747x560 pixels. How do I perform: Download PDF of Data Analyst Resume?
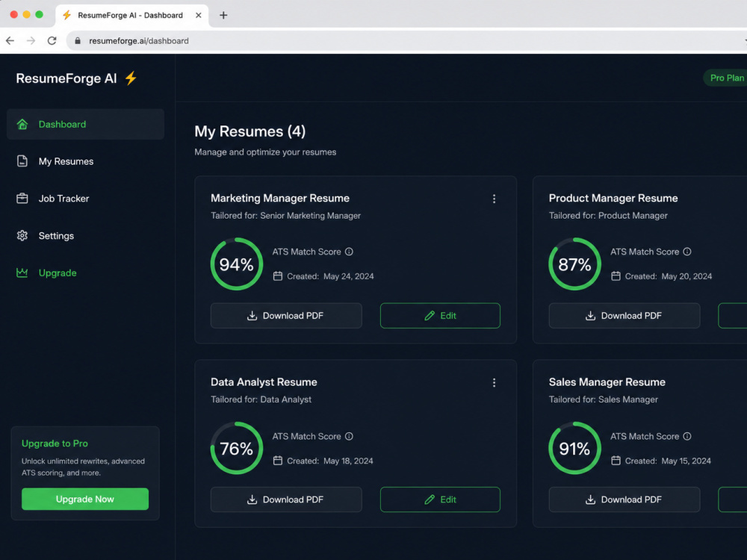click(x=286, y=500)
